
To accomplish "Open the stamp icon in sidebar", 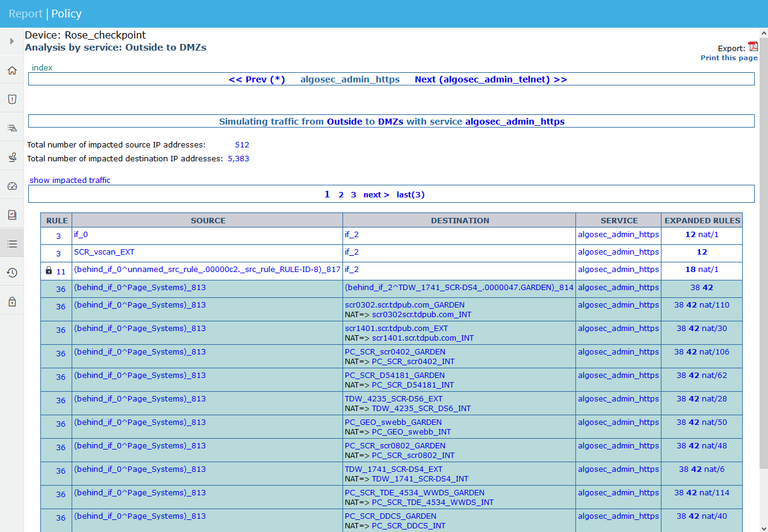I will click(11, 157).
